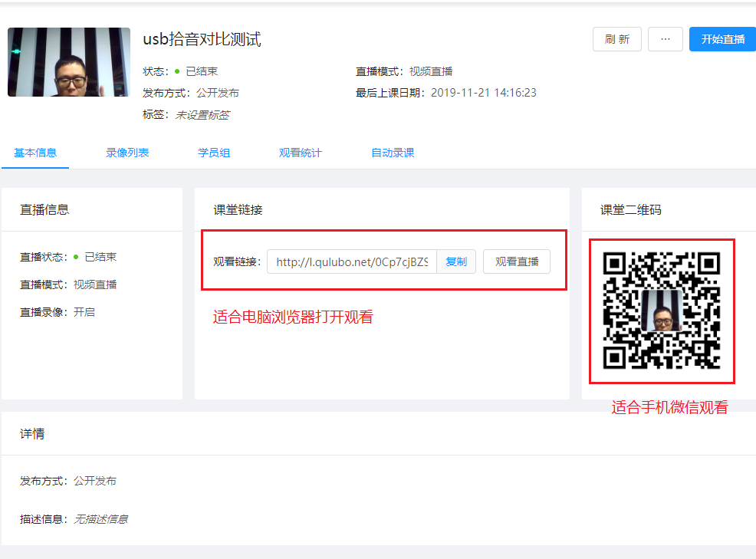Open the 录像列表 tab
This screenshot has width=756, height=559.
point(127,153)
